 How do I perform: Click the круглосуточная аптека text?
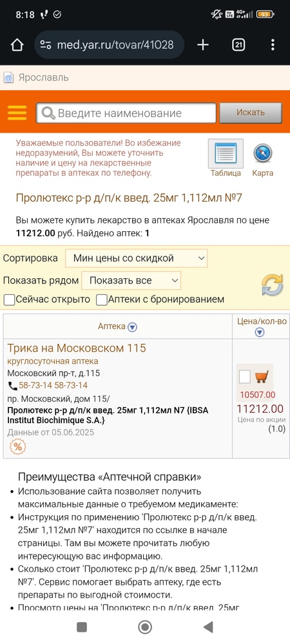(x=53, y=361)
